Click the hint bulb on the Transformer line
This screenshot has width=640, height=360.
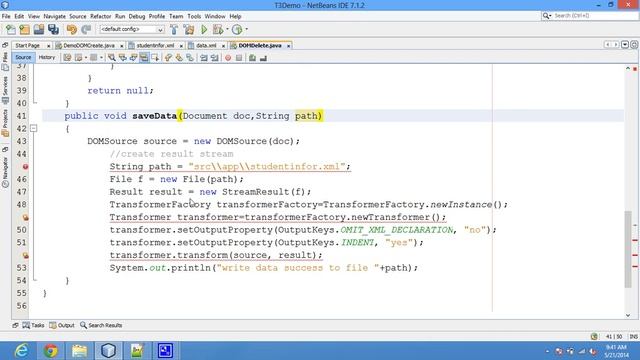click(25, 218)
